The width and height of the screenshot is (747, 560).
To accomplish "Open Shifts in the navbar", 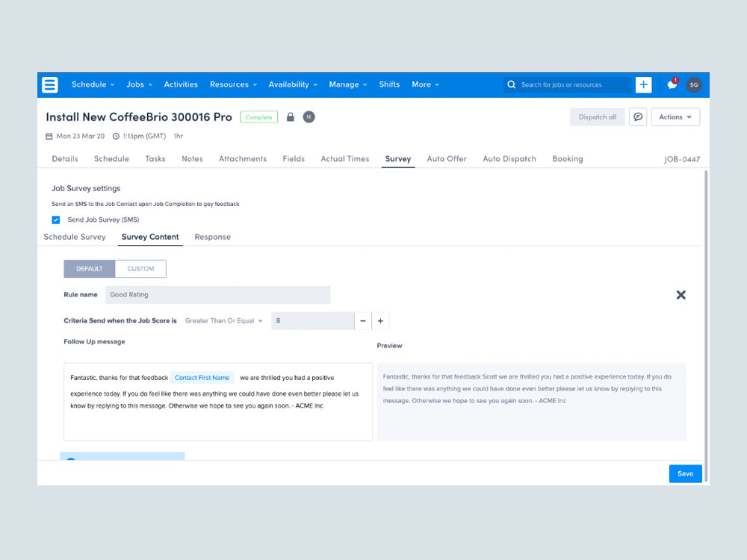I will point(389,84).
